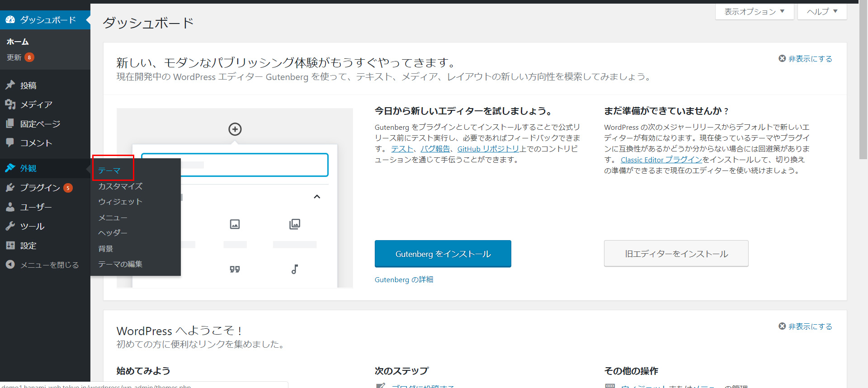Click the audio note block icon
Image resolution: width=868 pixels, height=388 pixels.
click(x=295, y=269)
